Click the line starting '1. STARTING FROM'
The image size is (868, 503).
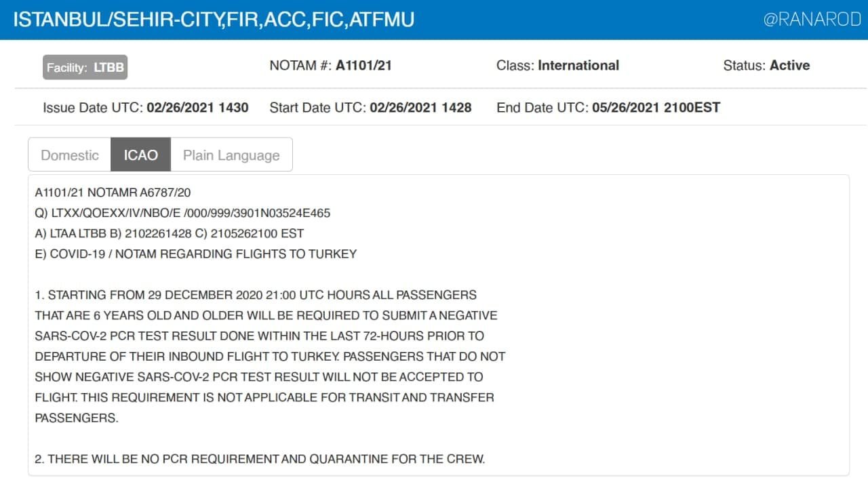(256, 295)
